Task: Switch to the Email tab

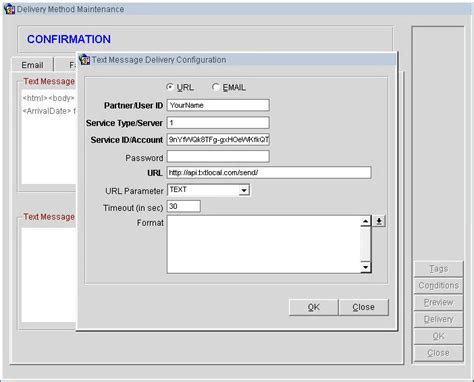Action: tap(32, 65)
